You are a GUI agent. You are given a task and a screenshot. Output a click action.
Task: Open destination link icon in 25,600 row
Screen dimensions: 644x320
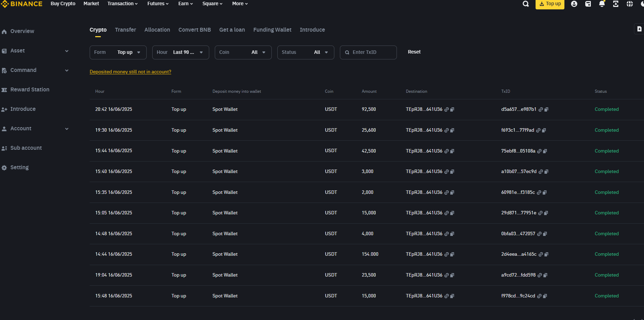pos(447,130)
